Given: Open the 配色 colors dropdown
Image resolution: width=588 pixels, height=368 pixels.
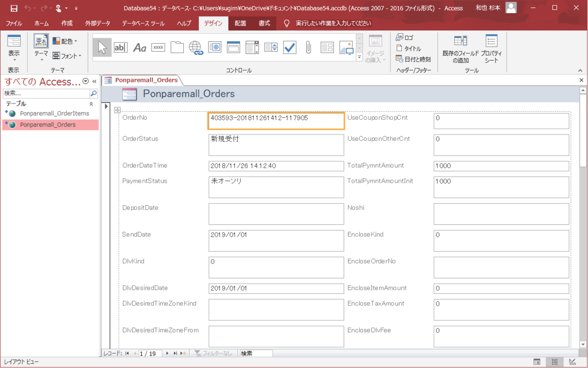Looking at the screenshot, I should (x=65, y=41).
